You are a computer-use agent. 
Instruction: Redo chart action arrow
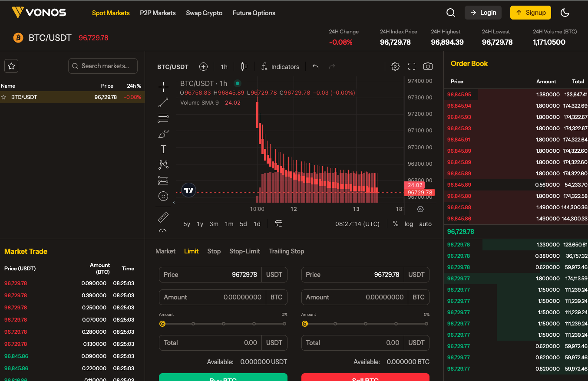(332, 66)
